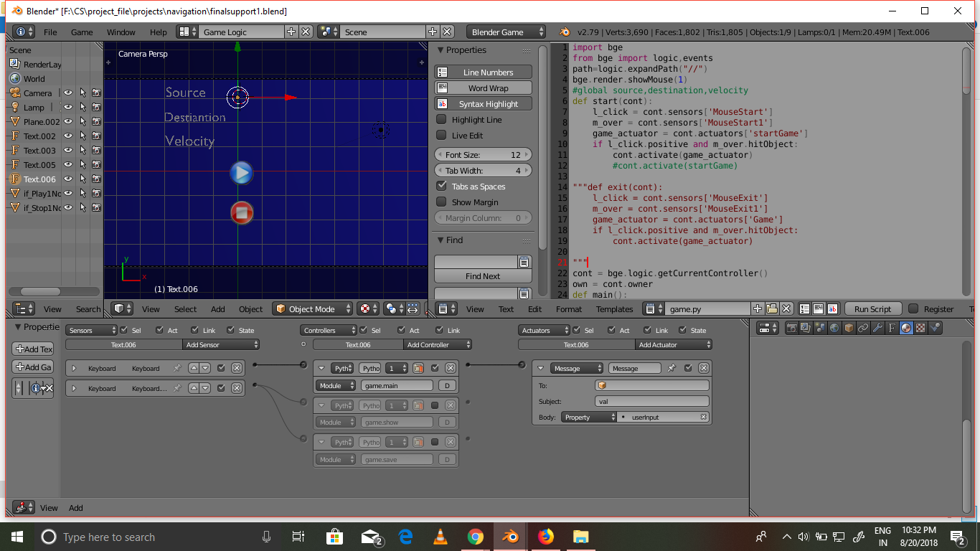This screenshot has width=980, height=551.
Task: Open the Render tab in Properties editor
Action: pos(791,328)
